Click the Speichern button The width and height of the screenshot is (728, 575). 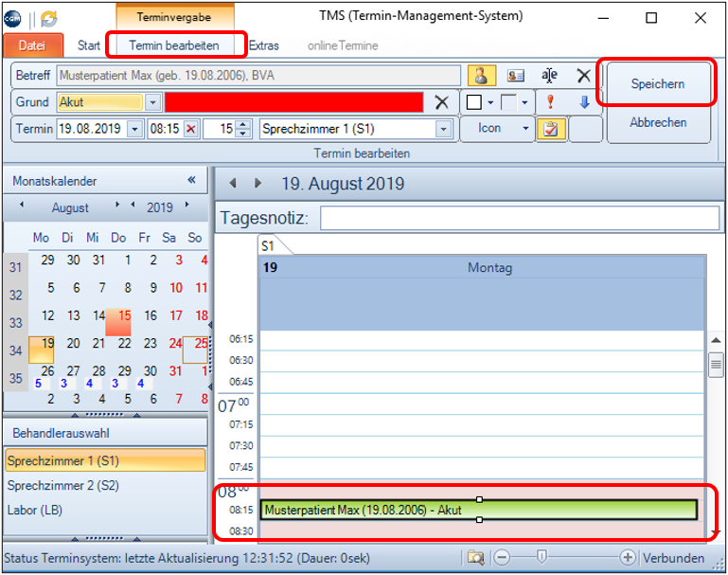click(x=658, y=83)
